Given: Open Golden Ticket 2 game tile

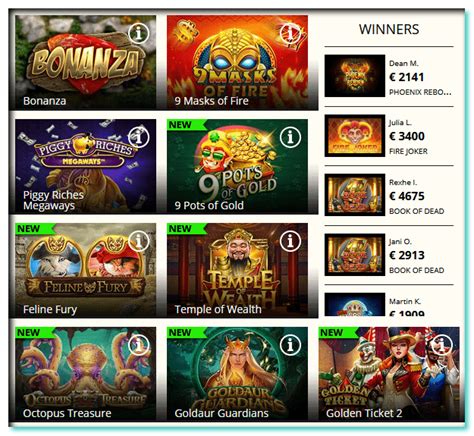Looking at the screenshot, I should 389,374.
